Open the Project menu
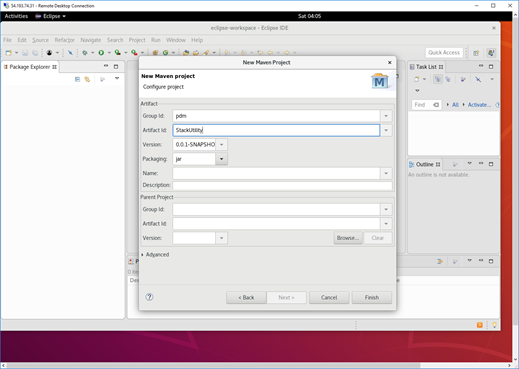 [137, 40]
